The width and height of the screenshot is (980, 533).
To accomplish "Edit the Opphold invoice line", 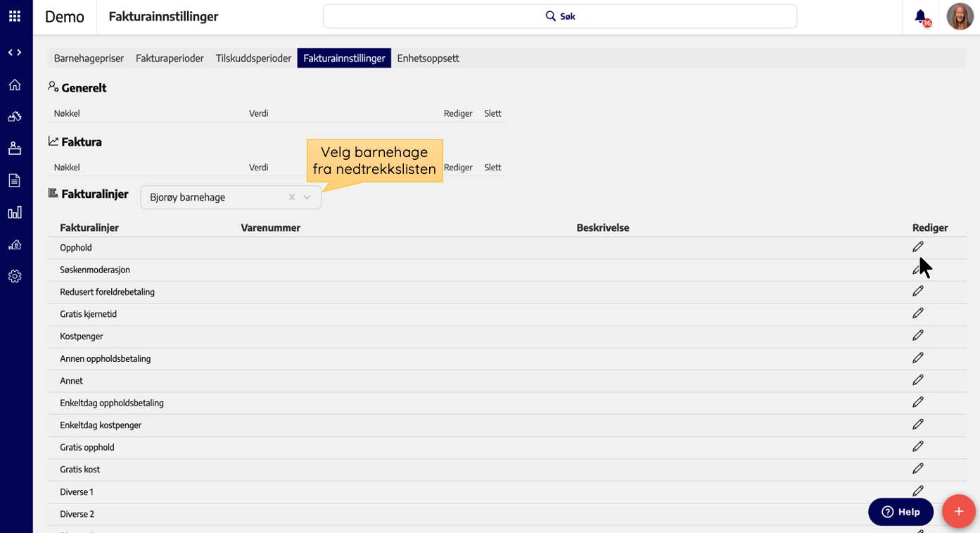I will (917, 247).
